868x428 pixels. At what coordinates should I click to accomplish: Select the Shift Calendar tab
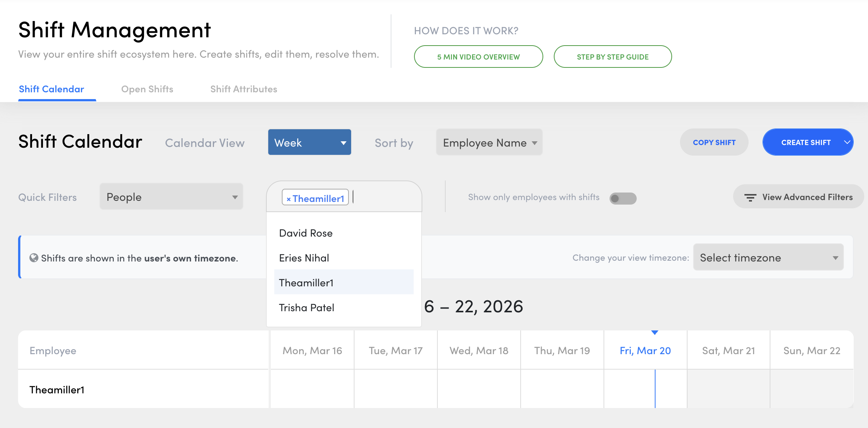click(x=52, y=89)
